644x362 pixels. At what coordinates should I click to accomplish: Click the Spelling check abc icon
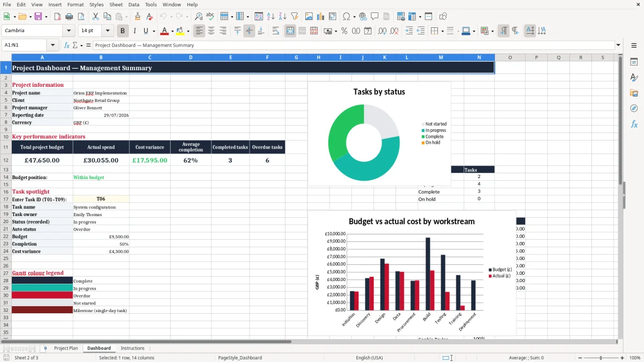(x=210, y=17)
